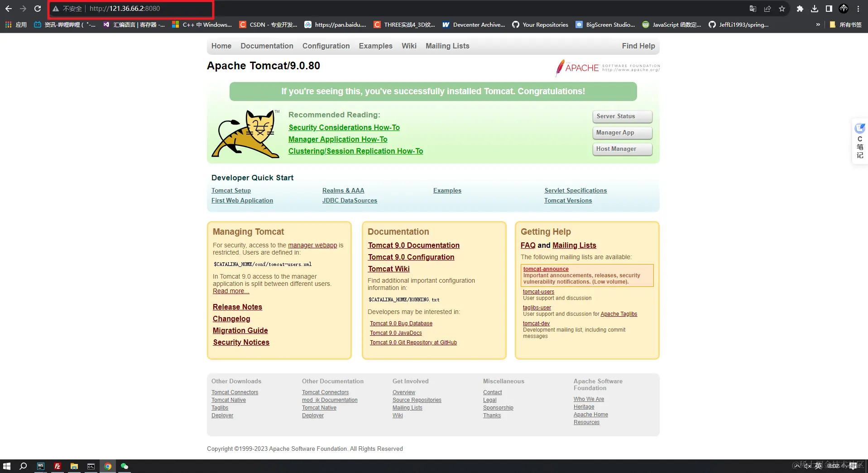Click the green congratulations banner
The image size is (868, 473).
coord(433,91)
